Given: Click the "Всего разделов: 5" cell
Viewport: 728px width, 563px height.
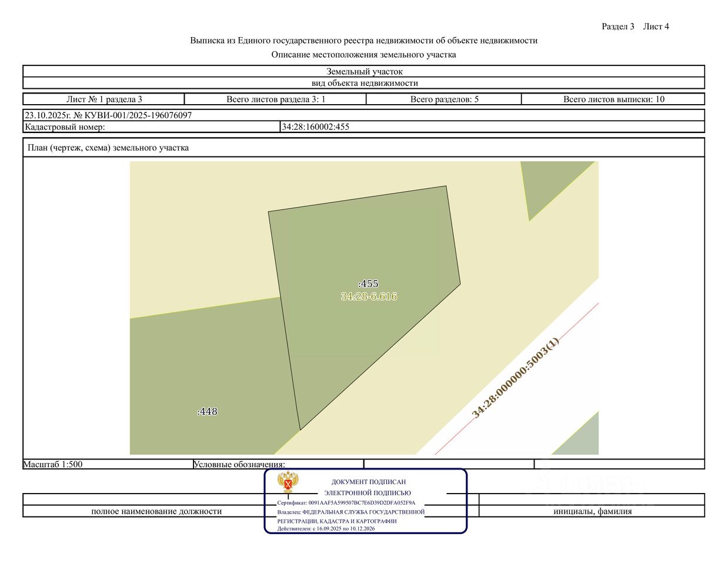Looking at the screenshot, I should 444,99.
